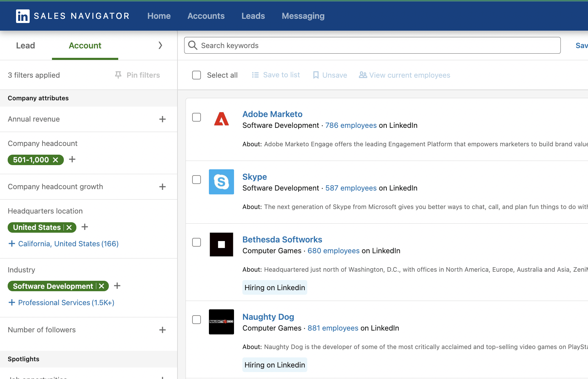This screenshot has width=588, height=379.
Task: Open the Messaging menu item
Action: [x=303, y=16]
